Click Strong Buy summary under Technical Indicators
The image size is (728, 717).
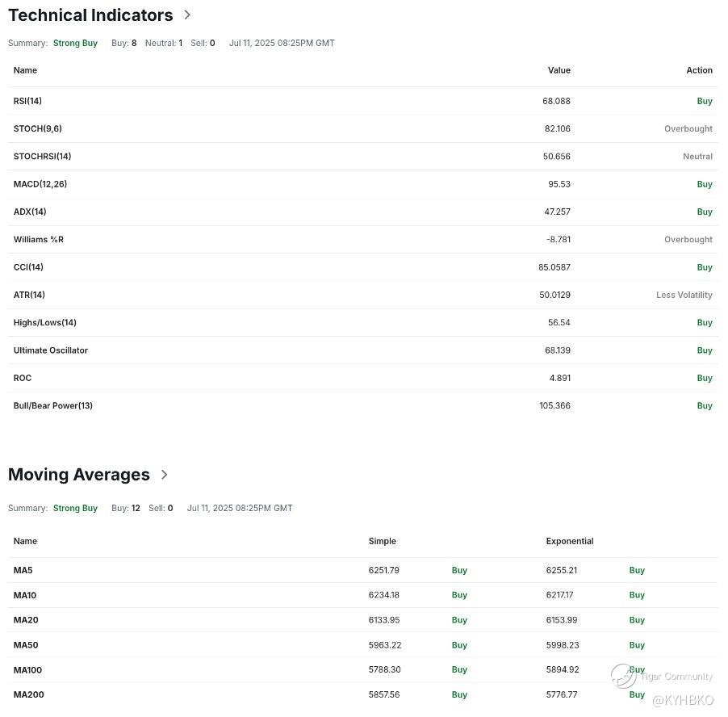(75, 43)
